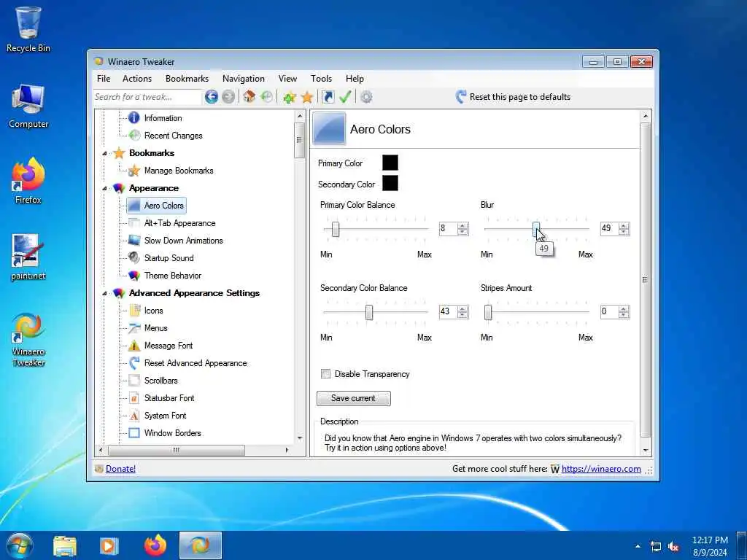This screenshot has height=560, width=747.
Task: Open the Tools menu
Action: [x=321, y=79]
